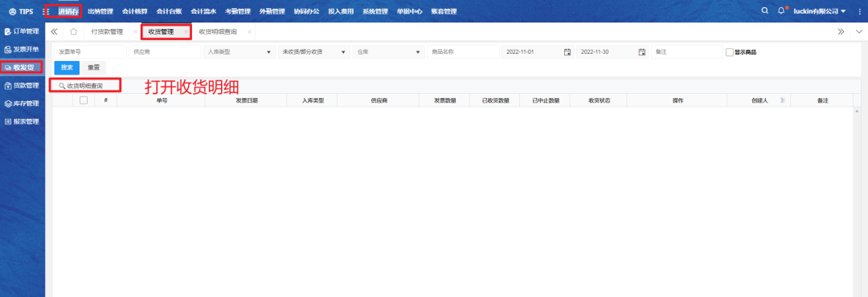
Task: Open 订单管理 in the sidebar
Action: click(x=23, y=31)
